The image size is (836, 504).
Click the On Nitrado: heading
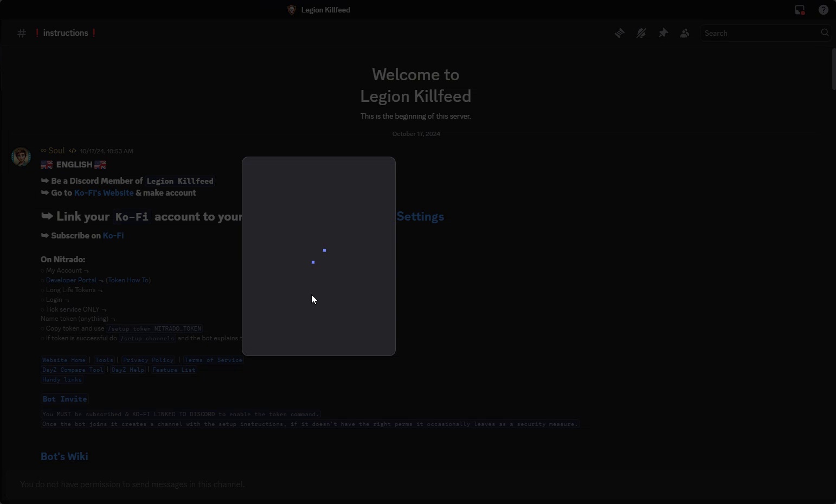63,260
